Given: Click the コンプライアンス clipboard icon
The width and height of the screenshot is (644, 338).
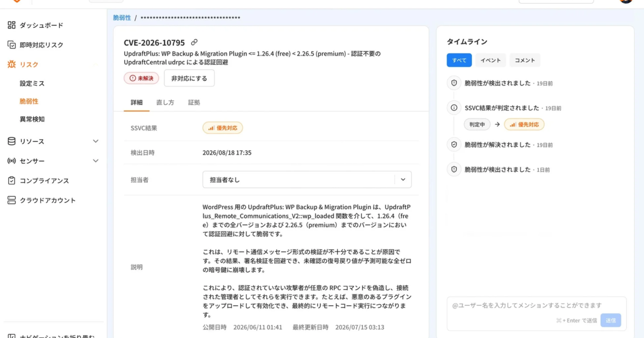Looking at the screenshot, I should click(11, 180).
